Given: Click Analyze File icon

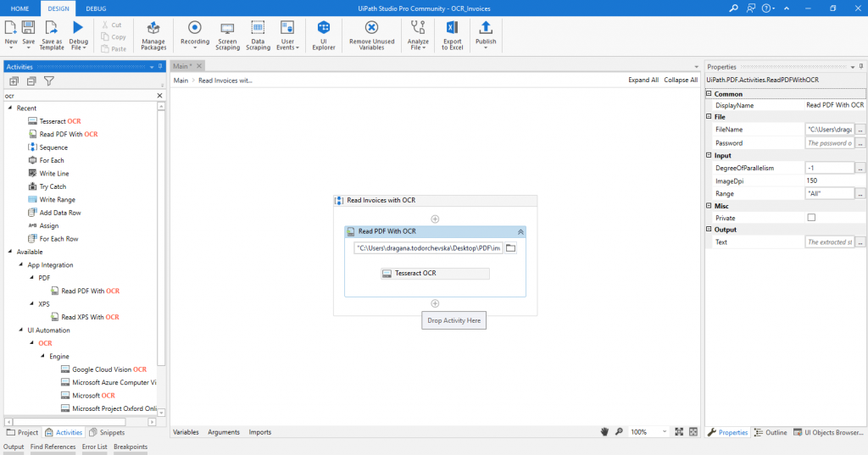Looking at the screenshot, I should (x=418, y=27).
